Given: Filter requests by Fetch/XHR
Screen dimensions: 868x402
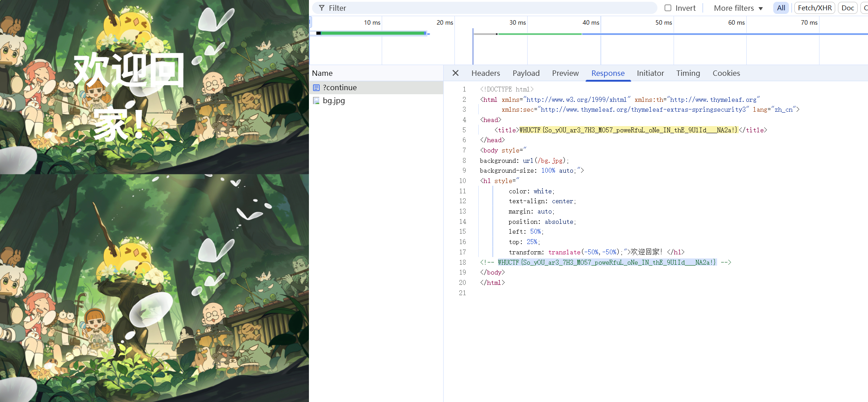Looking at the screenshot, I should [x=815, y=8].
